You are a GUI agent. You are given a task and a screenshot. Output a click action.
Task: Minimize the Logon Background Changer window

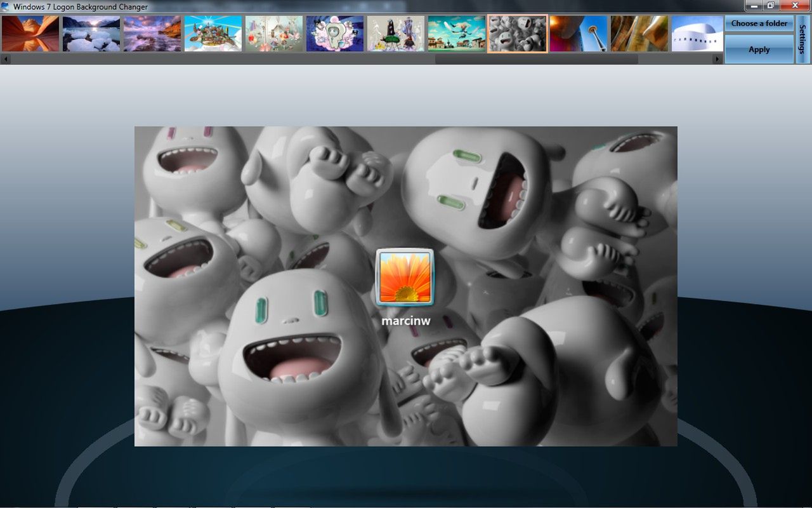click(753, 5)
